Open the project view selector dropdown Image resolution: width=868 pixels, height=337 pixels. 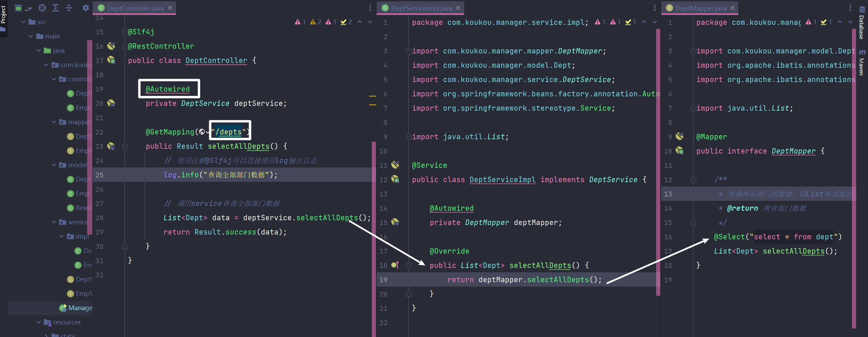point(23,8)
